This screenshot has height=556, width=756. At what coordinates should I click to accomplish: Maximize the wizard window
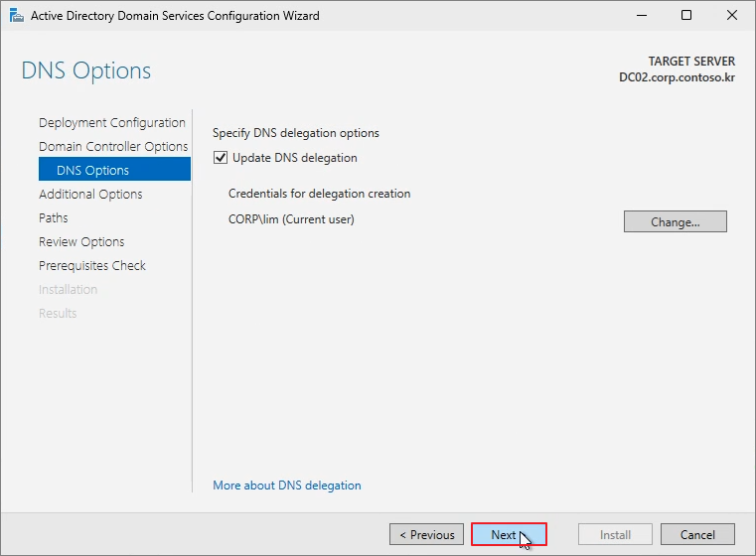[x=686, y=16]
